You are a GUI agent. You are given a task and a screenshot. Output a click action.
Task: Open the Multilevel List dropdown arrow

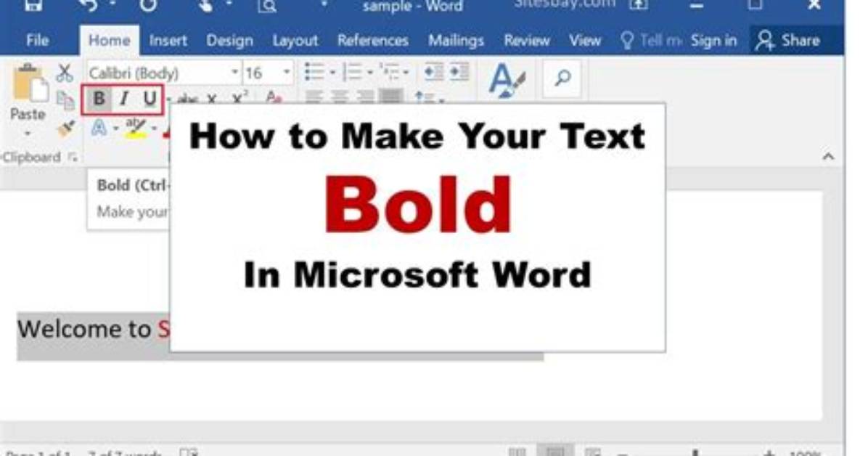point(406,73)
